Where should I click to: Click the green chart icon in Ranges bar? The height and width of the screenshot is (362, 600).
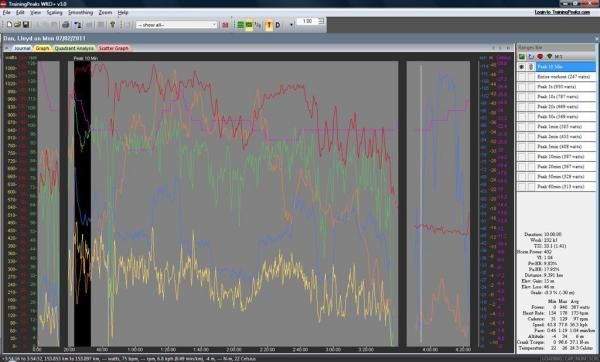pyautogui.click(x=522, y=57)
